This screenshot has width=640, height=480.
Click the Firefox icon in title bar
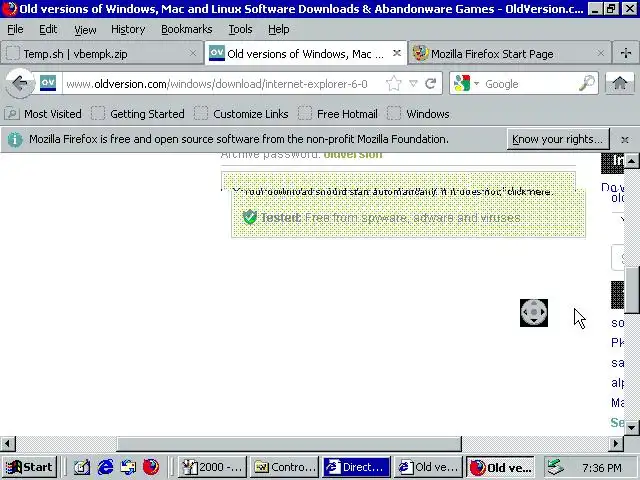(9, 9)
